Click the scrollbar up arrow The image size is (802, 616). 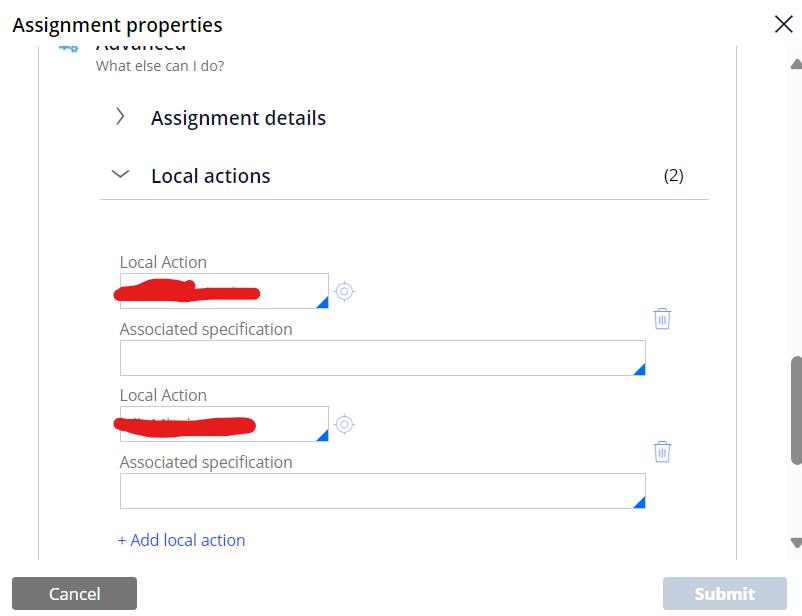(x=794, y=65)
